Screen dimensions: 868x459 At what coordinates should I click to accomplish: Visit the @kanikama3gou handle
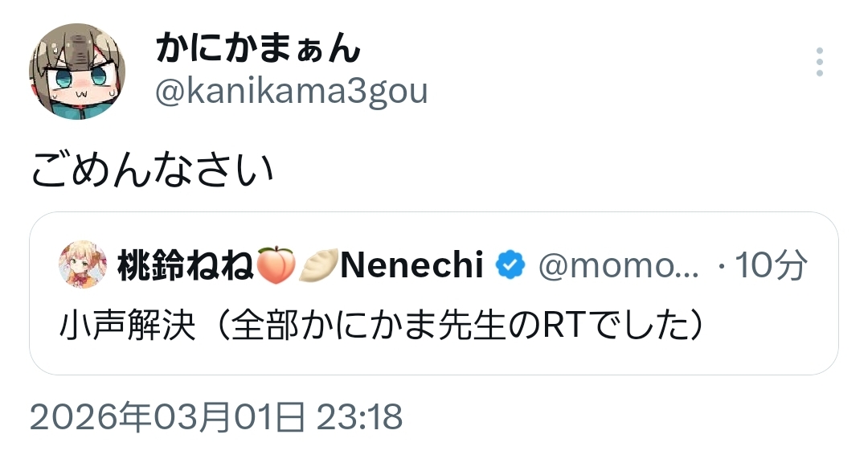pos(291,92)
